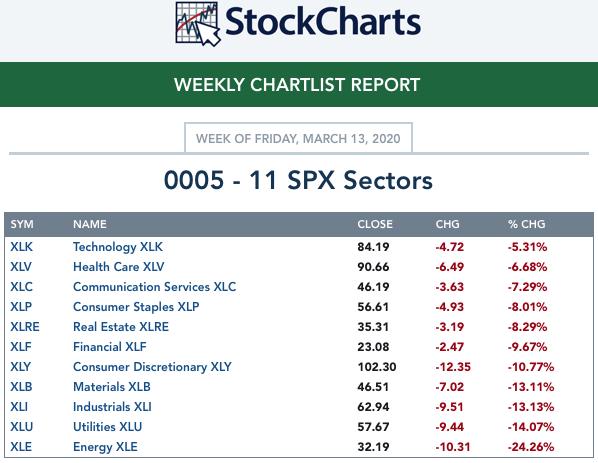
Task: Open Consumer Staples XLP link
Action: pyautogui.click(x=136, y=307)
